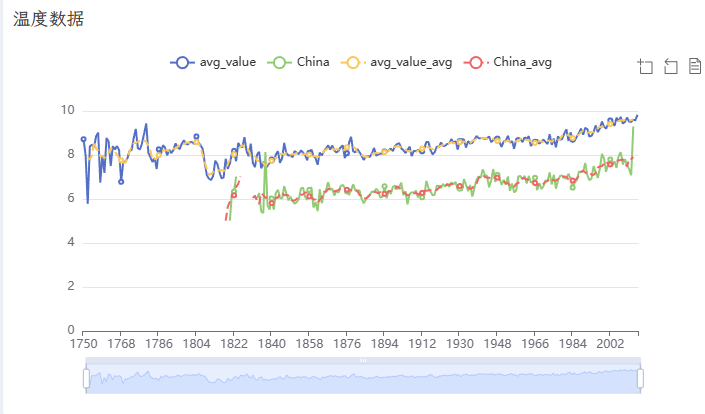Click the 1894 x-axis label
Screen dimensions: 705x414
pos(384,344)
